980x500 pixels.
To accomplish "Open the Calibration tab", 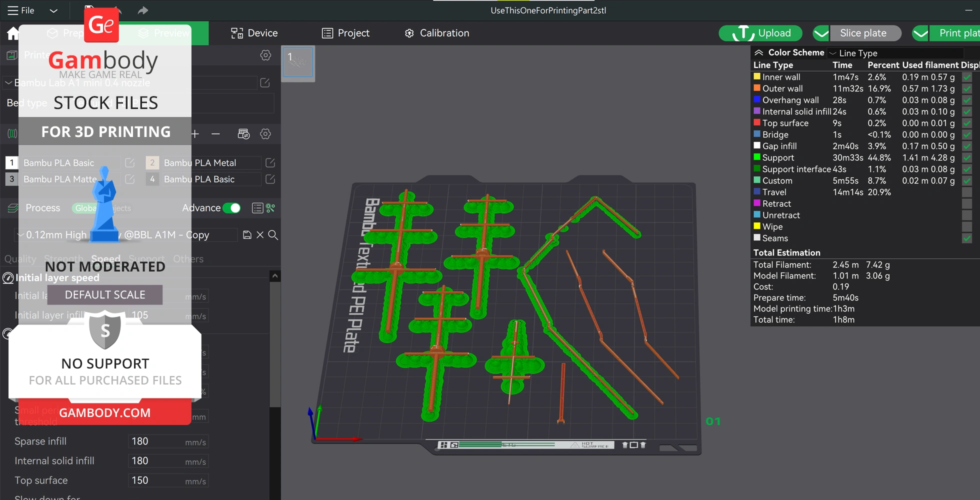I will (437, 33).
